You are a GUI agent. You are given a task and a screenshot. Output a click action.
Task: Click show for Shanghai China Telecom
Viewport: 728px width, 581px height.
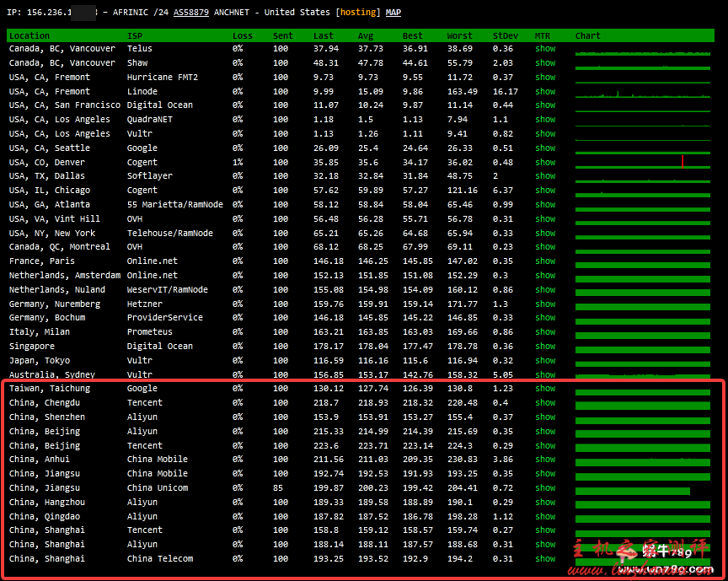[545, 558]
